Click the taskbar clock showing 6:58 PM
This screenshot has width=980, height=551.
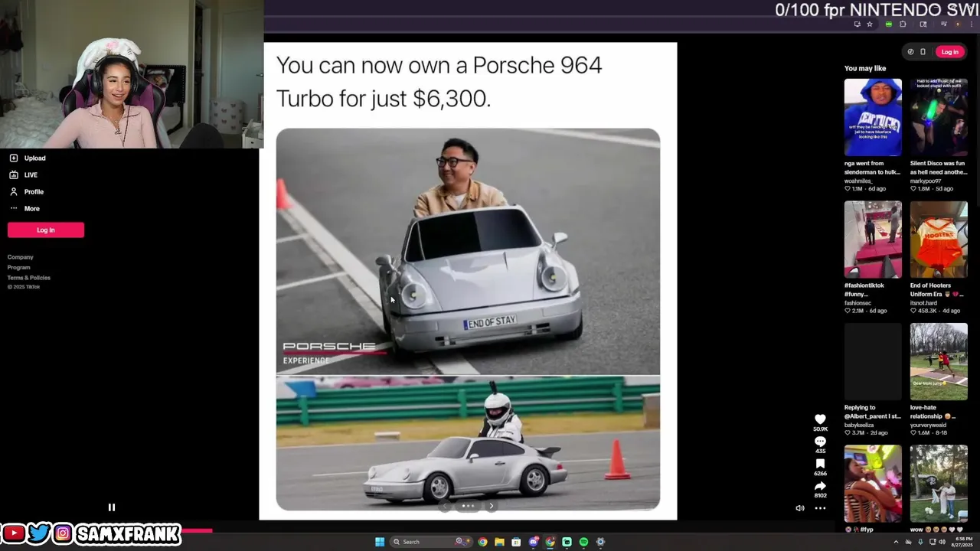(964, 542)
